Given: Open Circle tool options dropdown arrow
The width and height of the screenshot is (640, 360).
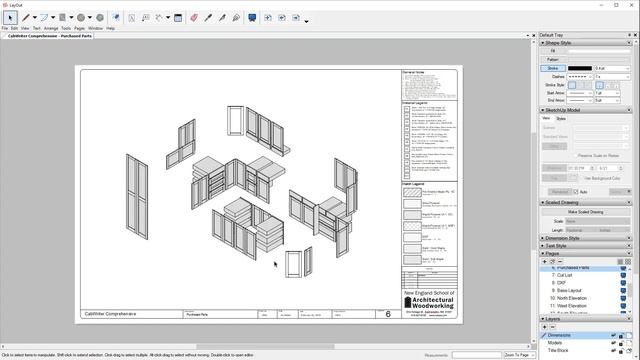Looking at the screenshot, I should (x=90, y=18).
